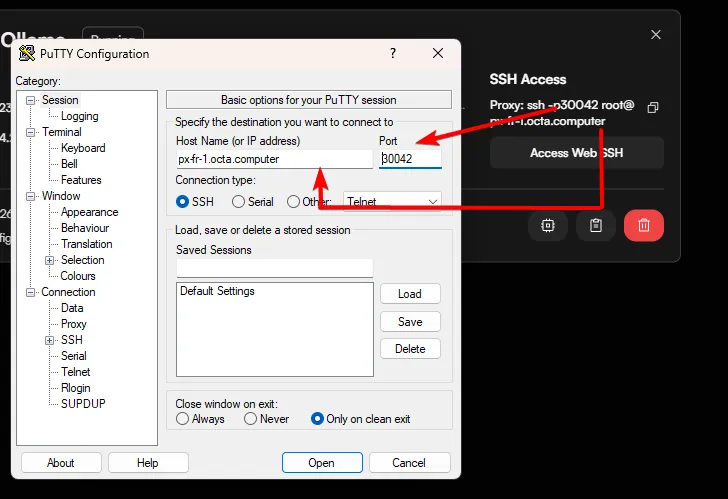The width and height of the screenshot is (728, 499).
Task: Open the Translation category
Action: point(86,244)
